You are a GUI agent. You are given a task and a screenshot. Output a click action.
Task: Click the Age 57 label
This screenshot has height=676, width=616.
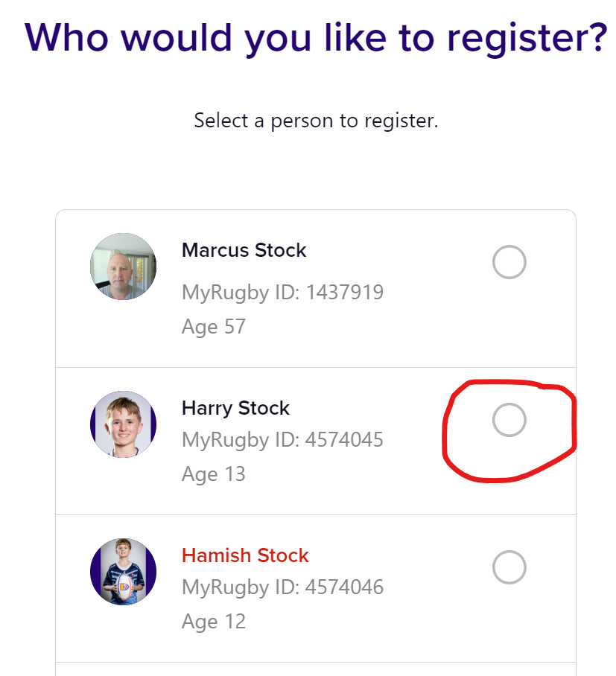pos(213,327)
